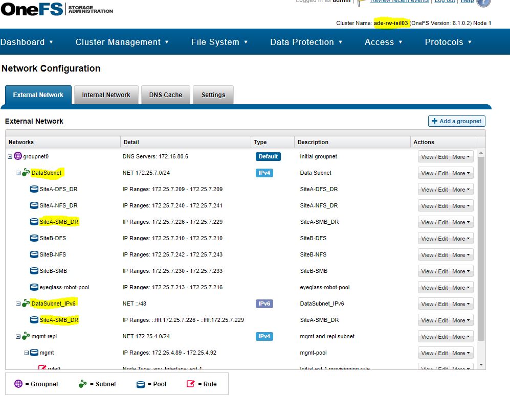510x420 pixels.
Task: Click the DataSubnet subnet icon
Action: pos(26,173)
